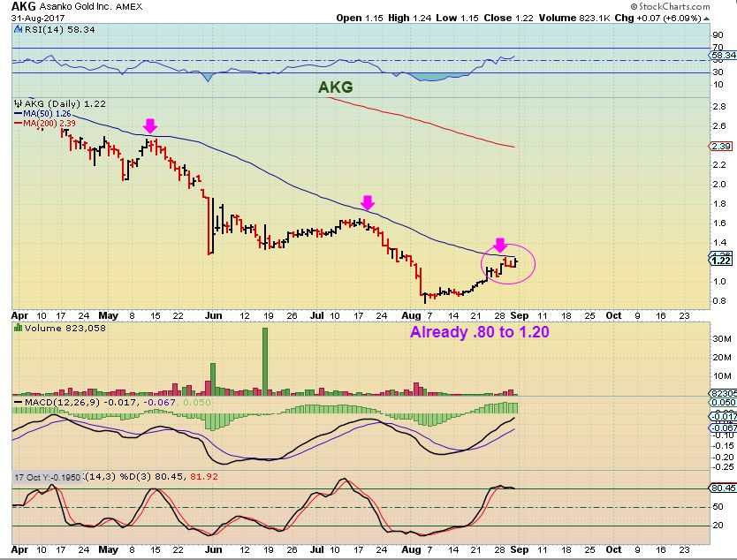Image resolution: width=737 pixels, height=560 pixels.
Task: Click the price bars icon beside AKG (Daily)
Action: (19, 103)
